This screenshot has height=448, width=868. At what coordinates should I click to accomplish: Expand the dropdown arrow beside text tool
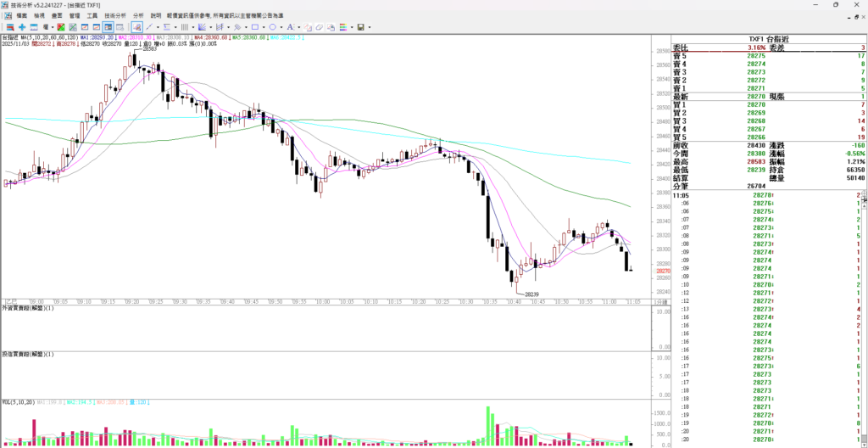tap(299, 27)
